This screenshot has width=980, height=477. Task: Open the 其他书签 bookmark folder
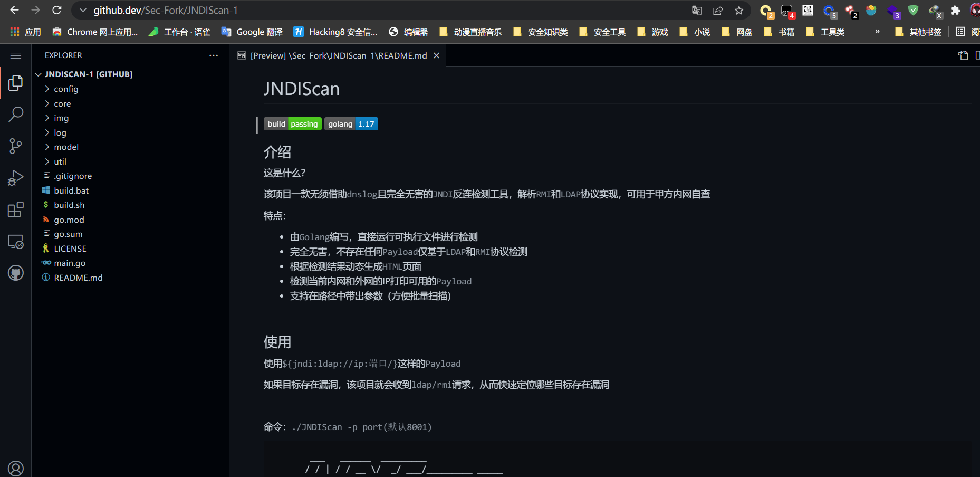(918, 32)
